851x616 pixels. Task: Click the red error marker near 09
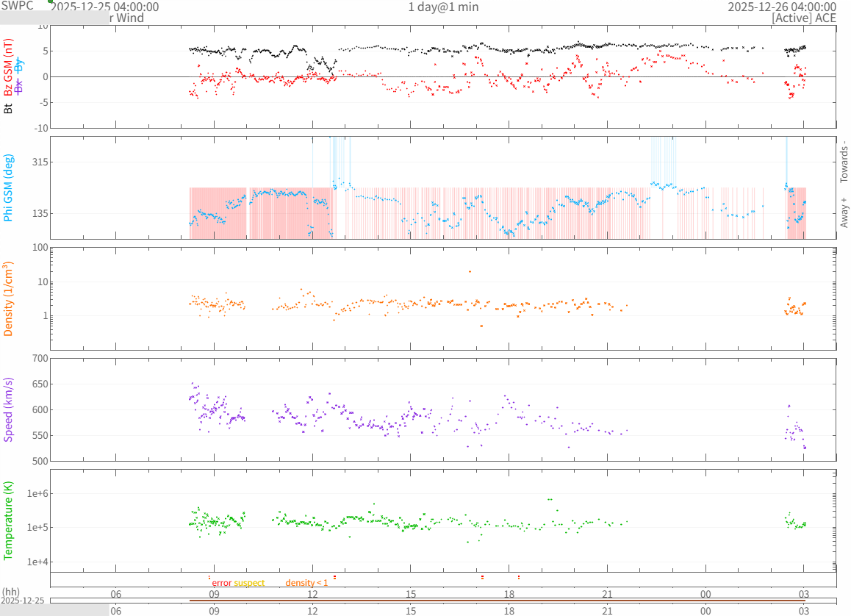point(209,577)
